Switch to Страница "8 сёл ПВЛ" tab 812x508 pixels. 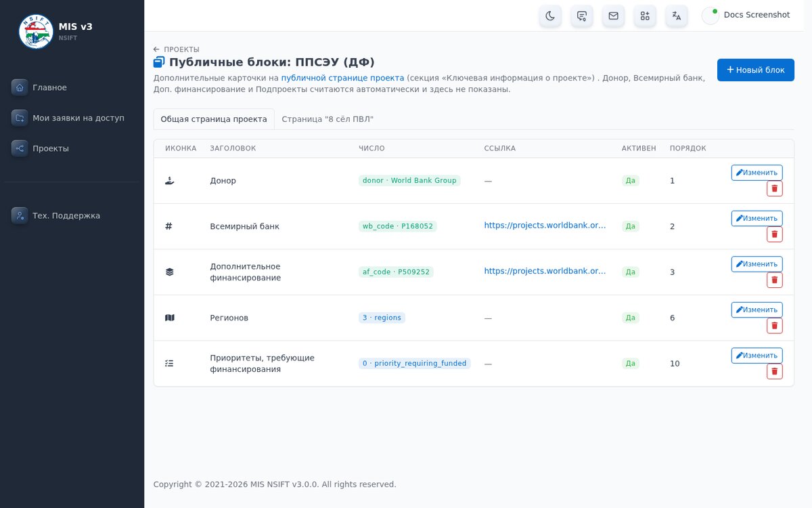(x=328, y=119)
